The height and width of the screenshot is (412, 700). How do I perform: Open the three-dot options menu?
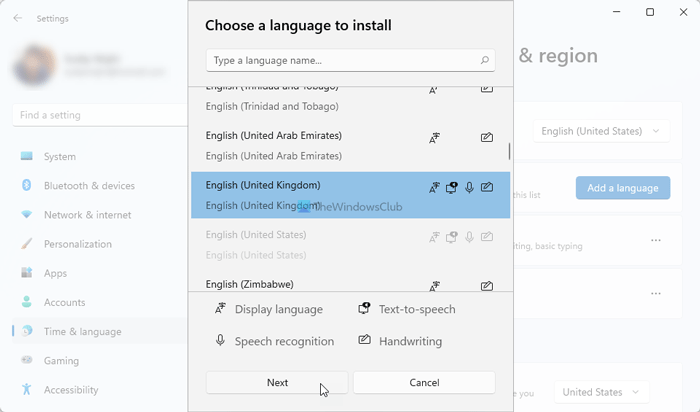click(x=656, y=241)
